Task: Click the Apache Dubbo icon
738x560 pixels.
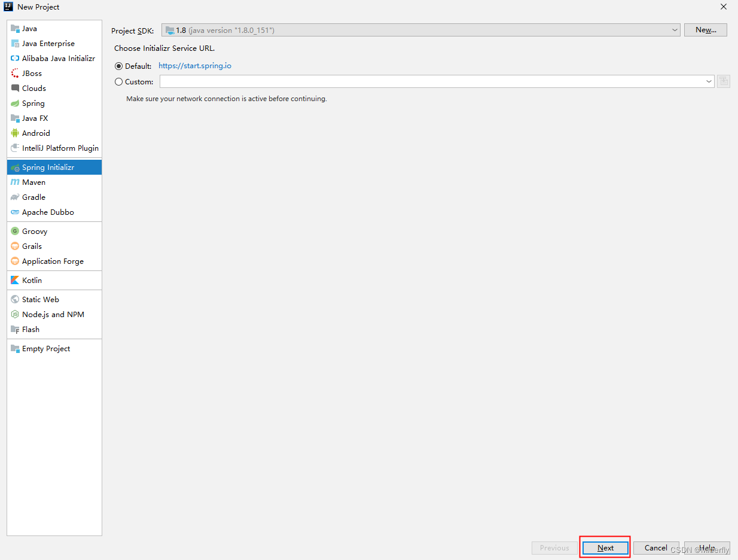Action: (x=15, y=212)
